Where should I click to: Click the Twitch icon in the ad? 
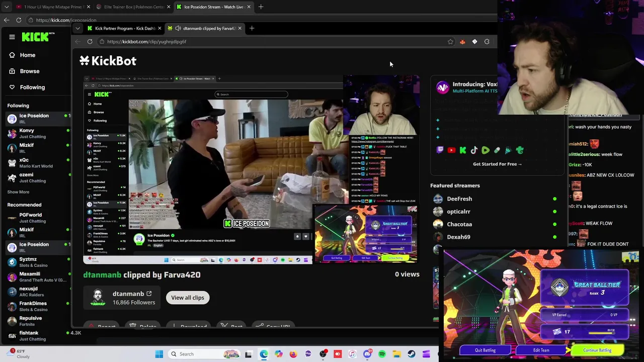click(440, 150)
